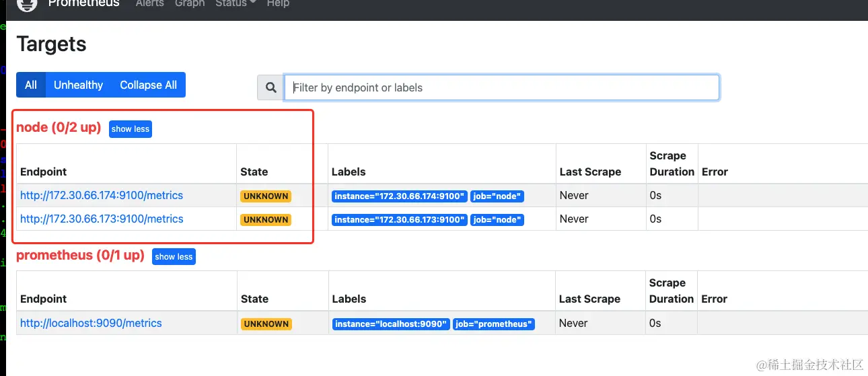Collapse the node job with show less
This screenshot has width=868, height=376.
pyautogui.click(x=131, y=129)
